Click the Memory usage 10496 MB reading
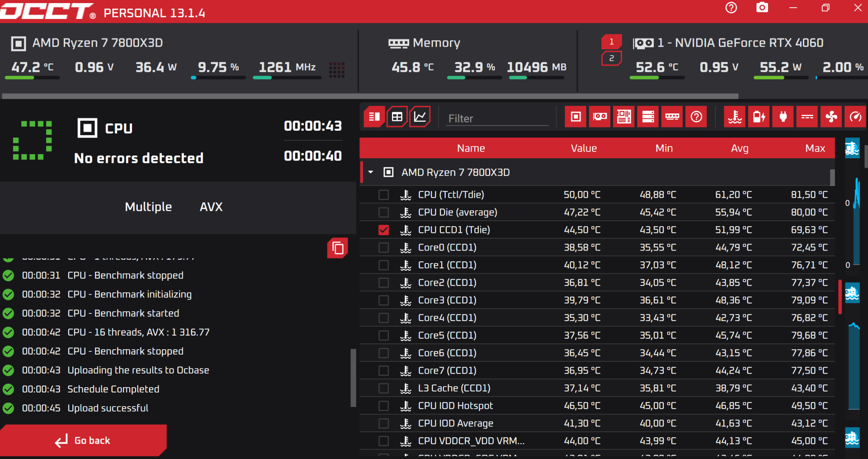 point(537,67)
